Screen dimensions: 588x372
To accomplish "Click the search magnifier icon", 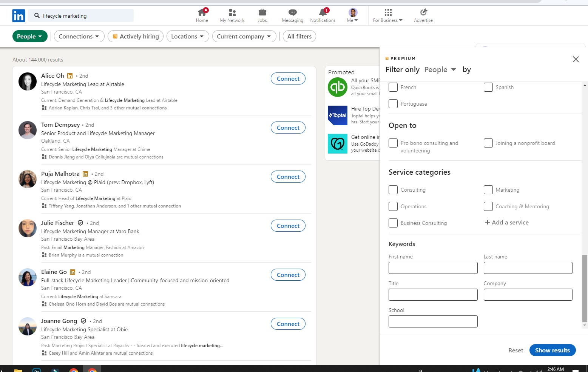I will [x=37, y=15].
